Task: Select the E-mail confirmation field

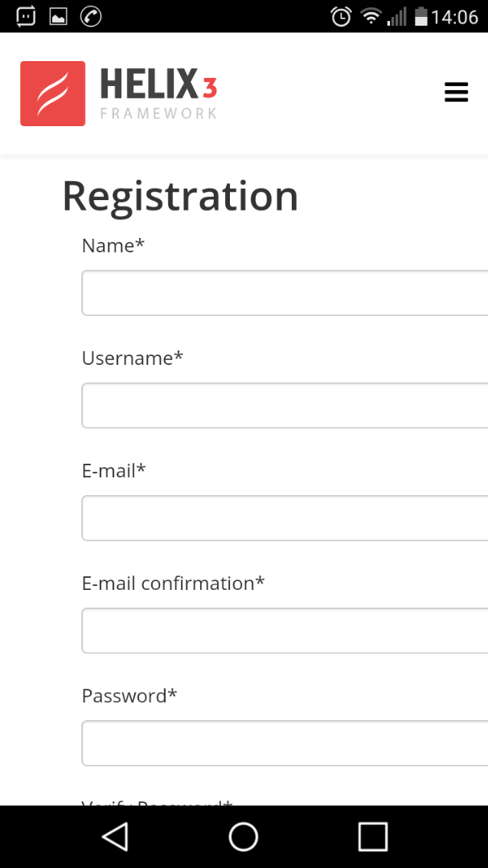Action: (x=285, y=631)
